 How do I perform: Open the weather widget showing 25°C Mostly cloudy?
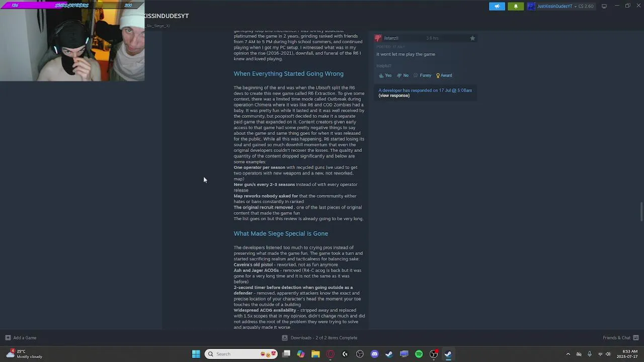pos(24,354)
